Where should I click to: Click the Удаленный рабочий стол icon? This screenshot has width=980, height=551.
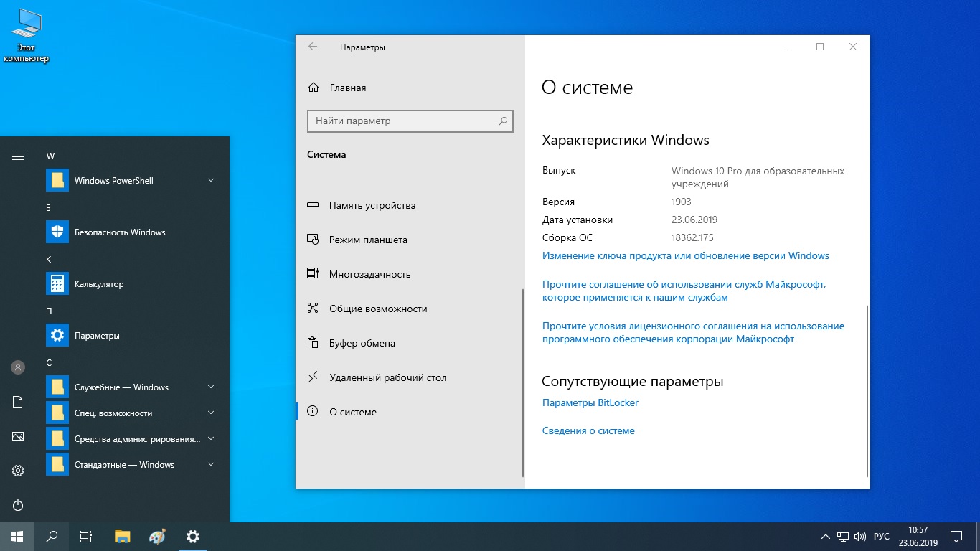coord(313,377)
